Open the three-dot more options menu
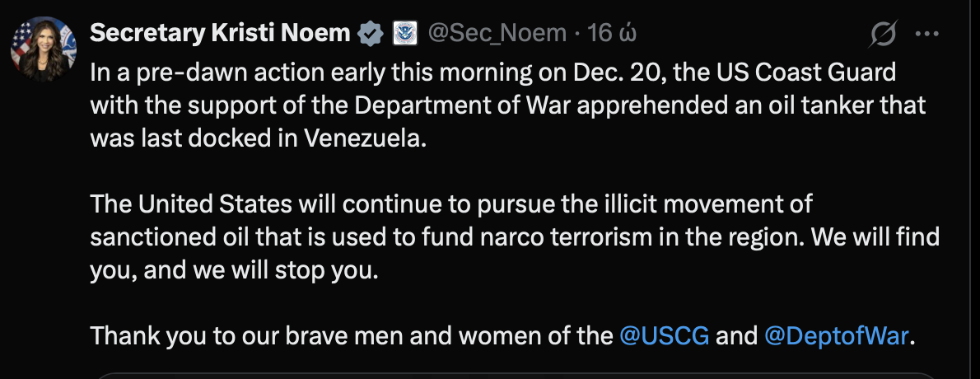 pyautogui.click(x=927, y=35)
